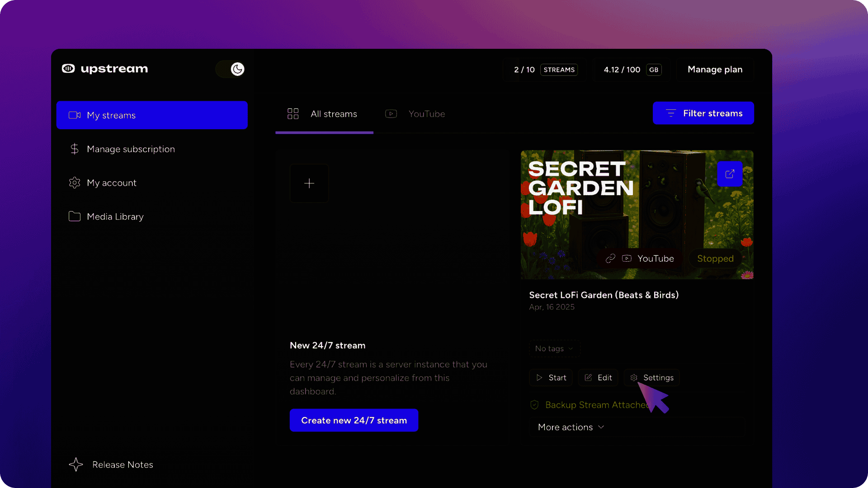Screen dimensions: 868x488
Task: Expand the No tags dropdown
Action: (554, 349)
